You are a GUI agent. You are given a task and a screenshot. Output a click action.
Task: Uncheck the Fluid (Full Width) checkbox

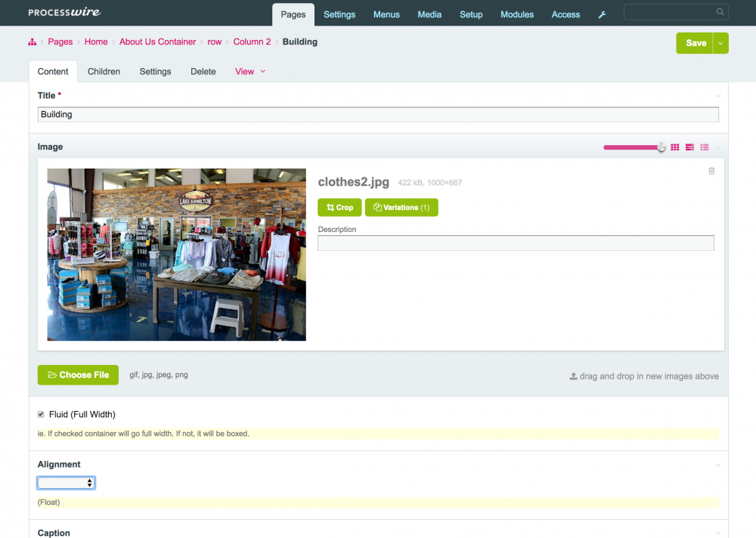41,414
